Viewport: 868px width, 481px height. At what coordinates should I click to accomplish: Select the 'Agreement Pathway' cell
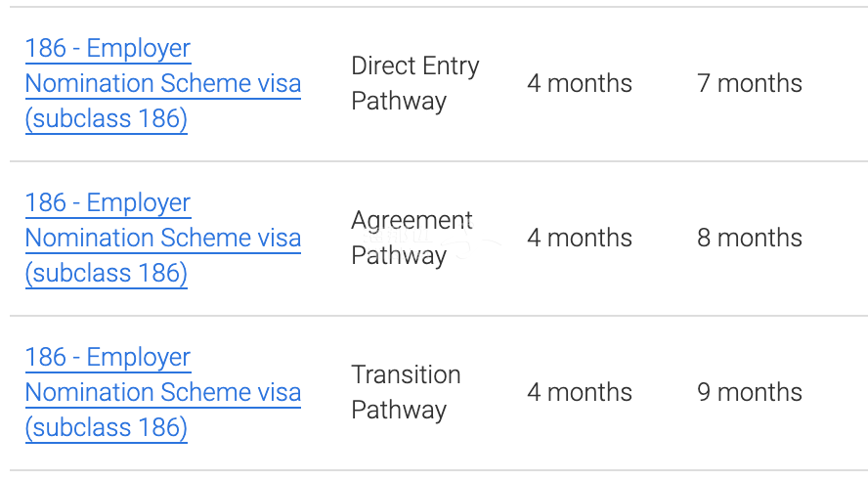click(412, 238)
